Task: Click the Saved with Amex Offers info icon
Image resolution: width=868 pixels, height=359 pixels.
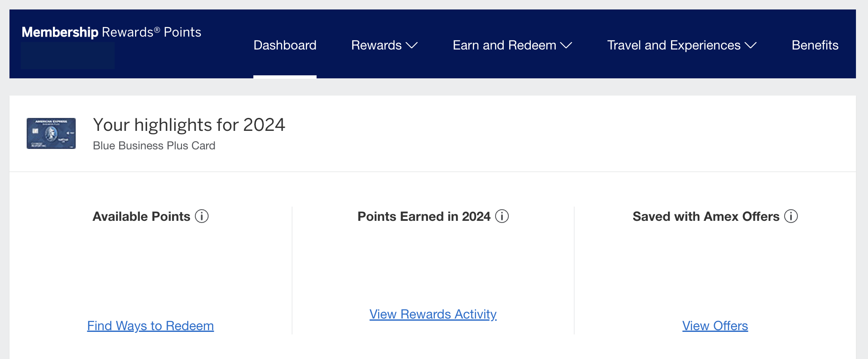Action: click(x=791, y=217)
